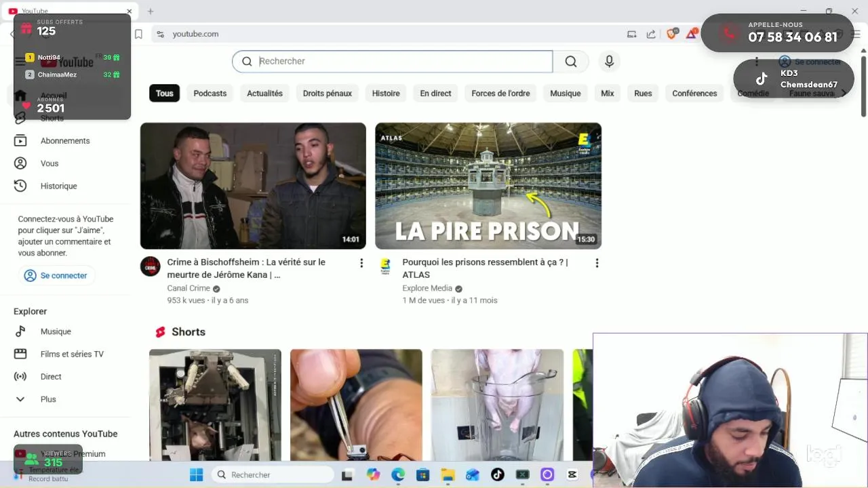Open Musique under Explorer
Viewport: 868px width, 488px height.
click(56, 331)
